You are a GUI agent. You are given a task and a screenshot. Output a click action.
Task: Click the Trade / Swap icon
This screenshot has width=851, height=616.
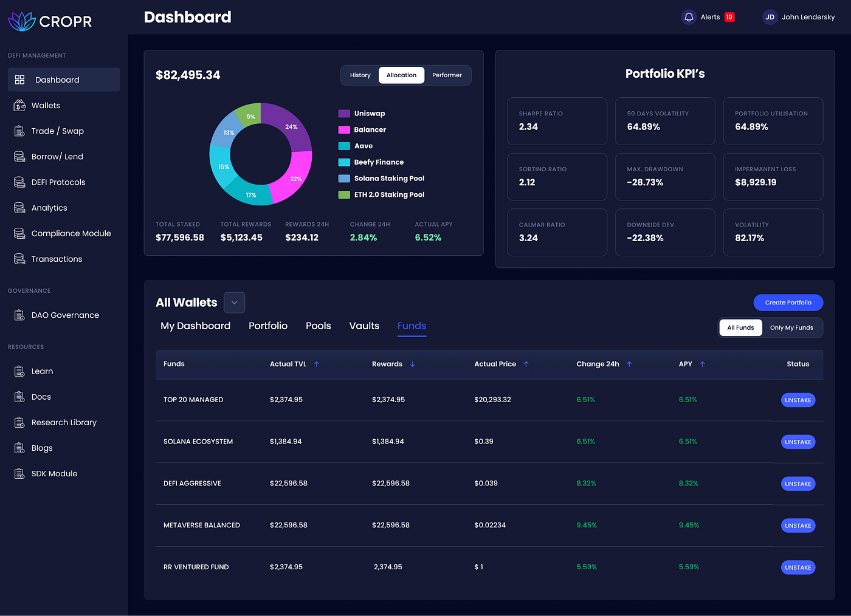click(x=19, y=131)
